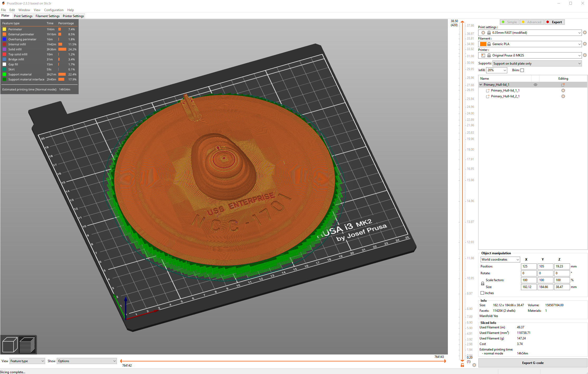This screenshot has height=374, width=588.
Task: Switch to layers preview icon
Action: point(27,344)
